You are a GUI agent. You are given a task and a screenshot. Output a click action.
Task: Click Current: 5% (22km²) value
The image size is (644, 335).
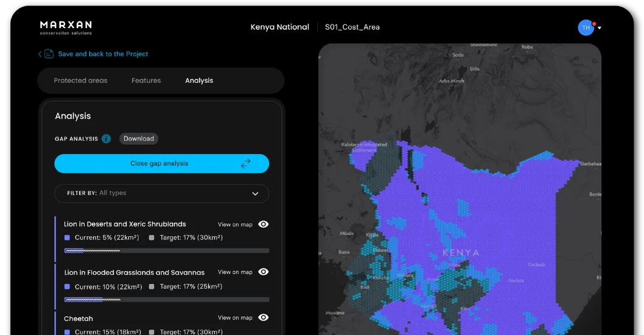(x=107, y=238)
